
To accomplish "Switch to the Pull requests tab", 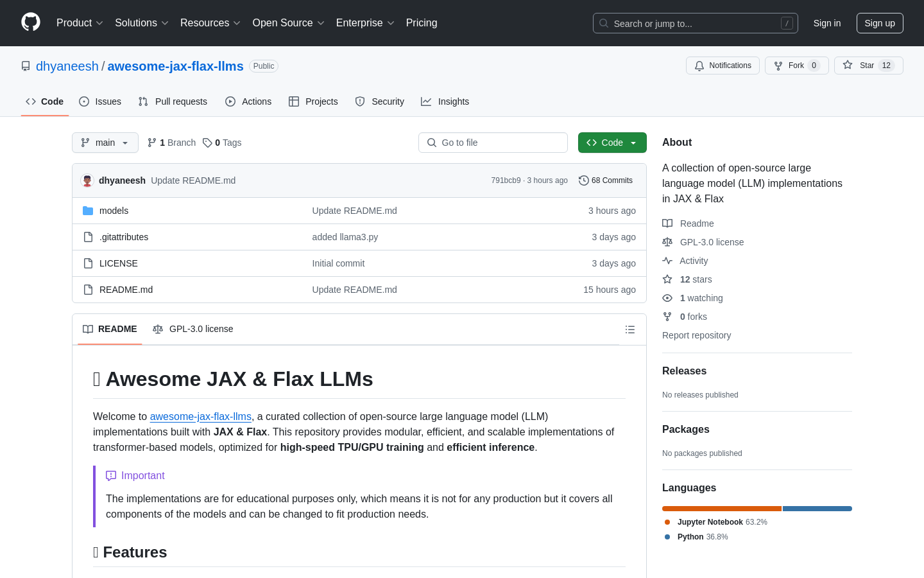I will click(173, 101).
